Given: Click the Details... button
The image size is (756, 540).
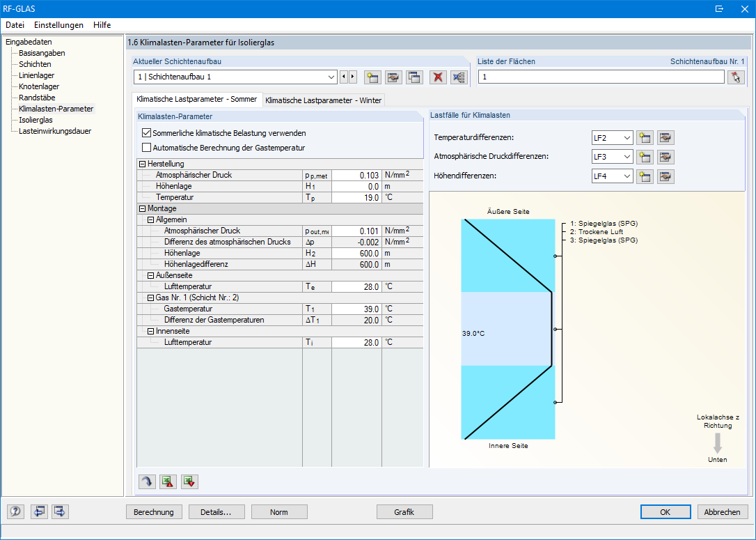Looking at the screenshot, I should tap(216, 512).
